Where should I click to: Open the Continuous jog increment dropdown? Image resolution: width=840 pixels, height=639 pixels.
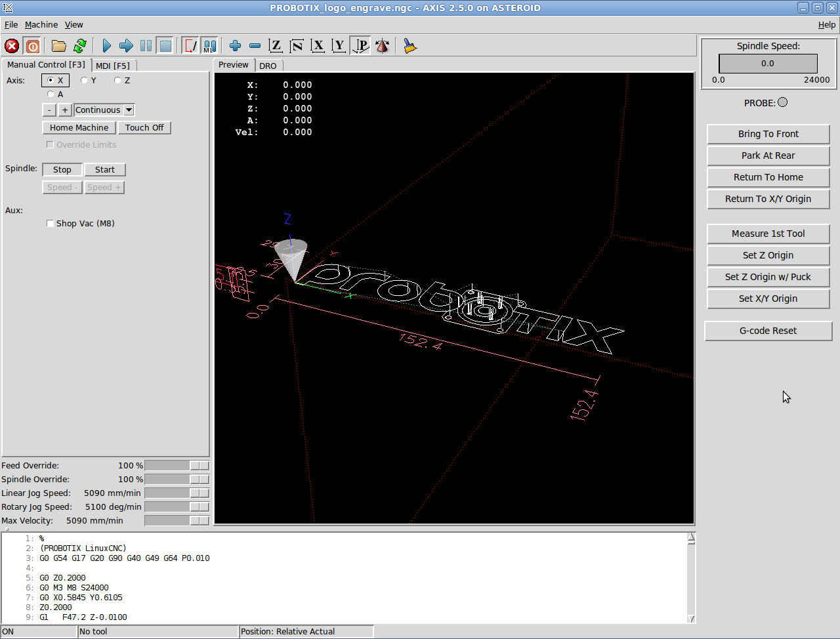tap(129, 110)
